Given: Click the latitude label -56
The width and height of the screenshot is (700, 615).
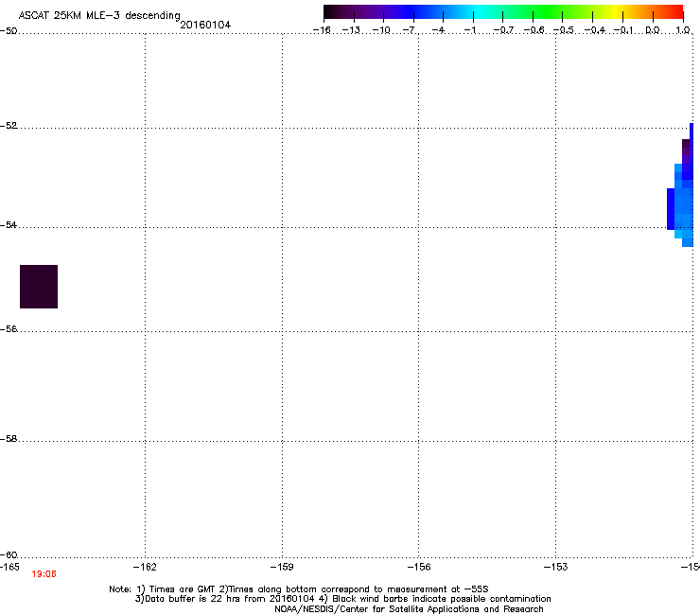Looking at the screenshot, I should [x=9, y=329].
